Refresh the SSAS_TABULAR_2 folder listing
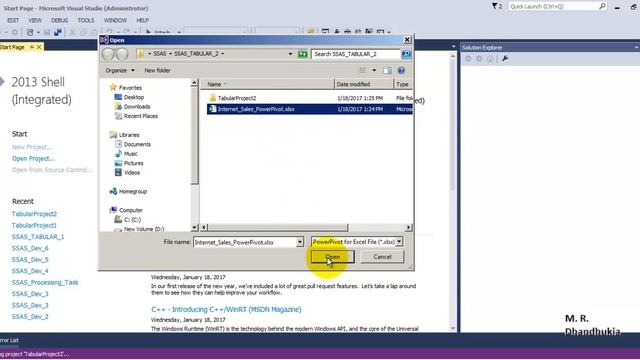640x360 pixels. pyautogui.click(x=302, y=54)
